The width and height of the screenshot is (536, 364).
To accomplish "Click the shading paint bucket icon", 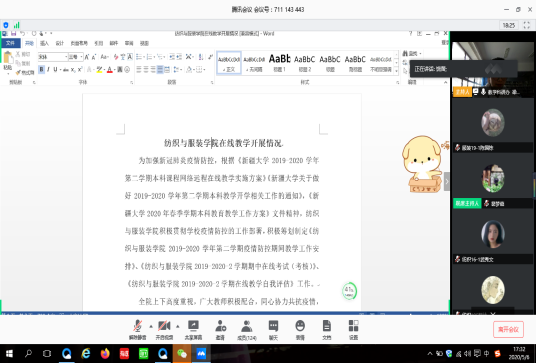I will [x=188, y=70].
